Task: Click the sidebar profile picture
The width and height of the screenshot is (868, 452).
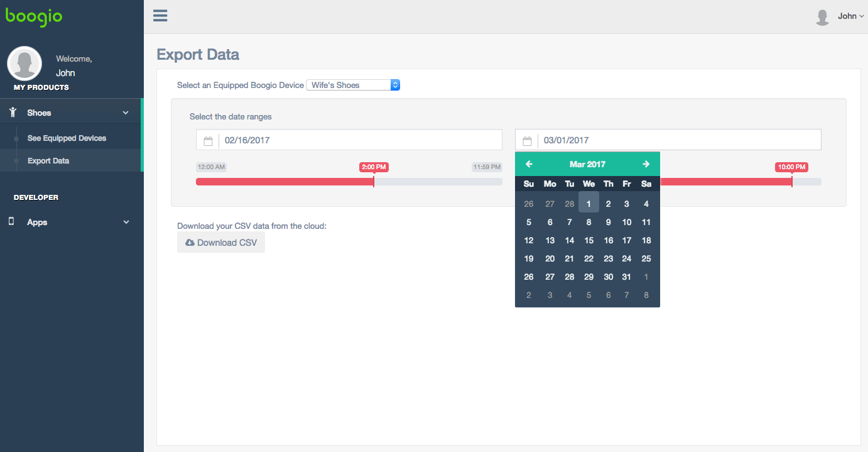Action: 24,63
